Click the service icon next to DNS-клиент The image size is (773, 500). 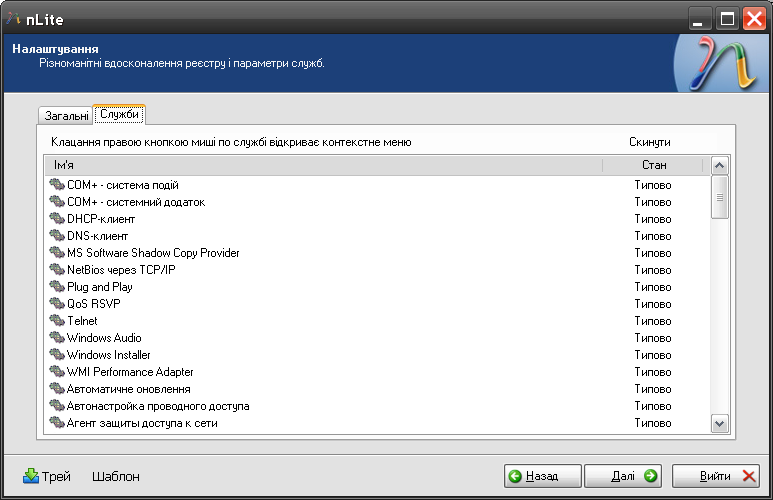(x=57, y=236)
